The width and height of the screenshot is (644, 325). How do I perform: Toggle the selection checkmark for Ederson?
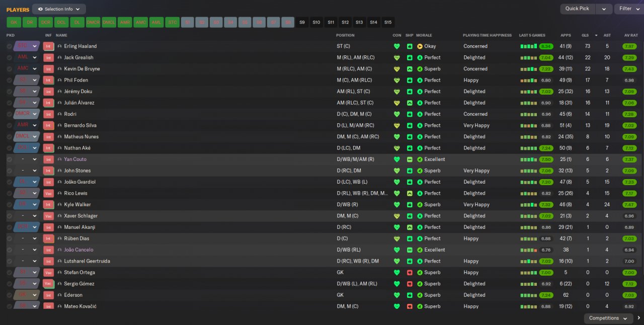[x=9, y=295]
